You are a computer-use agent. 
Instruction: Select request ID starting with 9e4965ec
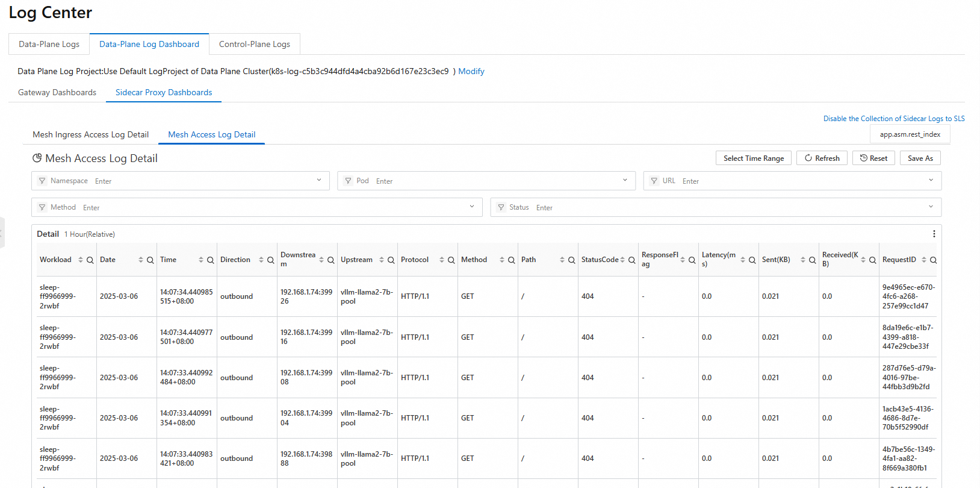click(909, 296)
